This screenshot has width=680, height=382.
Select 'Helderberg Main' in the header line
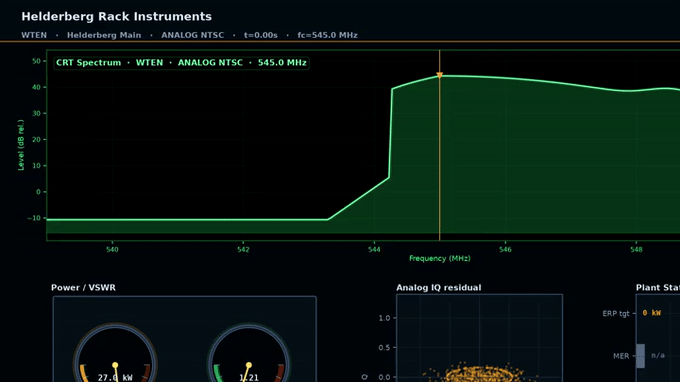(x=104, y=35)
